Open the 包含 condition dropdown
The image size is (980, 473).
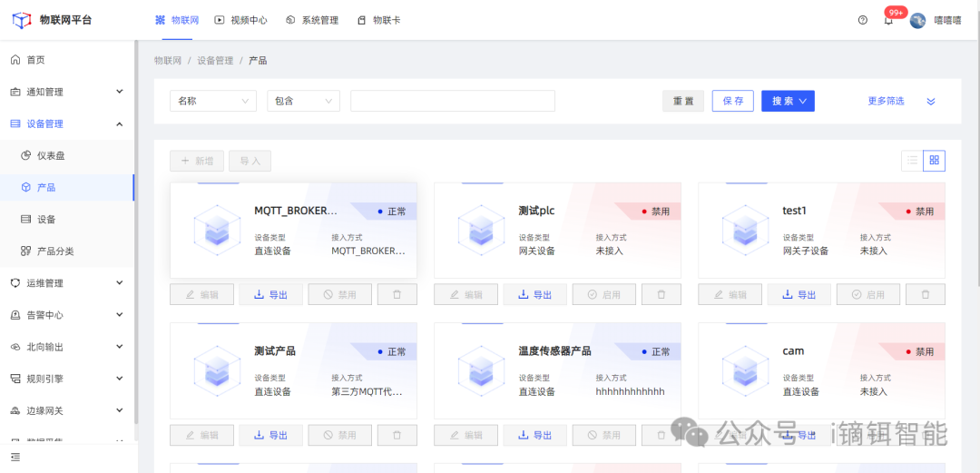(x=303, y=101)
